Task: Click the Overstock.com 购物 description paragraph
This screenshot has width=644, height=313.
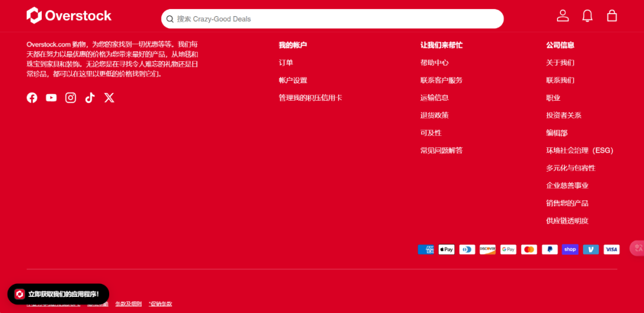Action: tap(113, 59)
